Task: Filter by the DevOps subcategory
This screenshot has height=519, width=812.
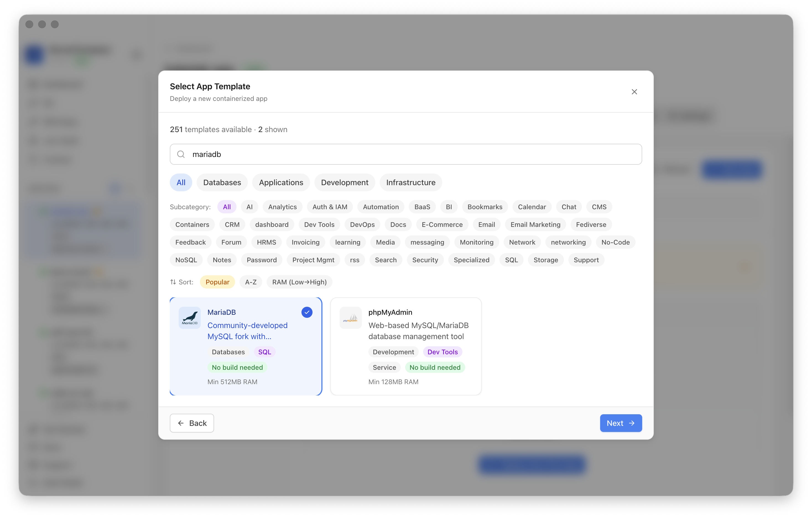Action: [x=362, y=224]
